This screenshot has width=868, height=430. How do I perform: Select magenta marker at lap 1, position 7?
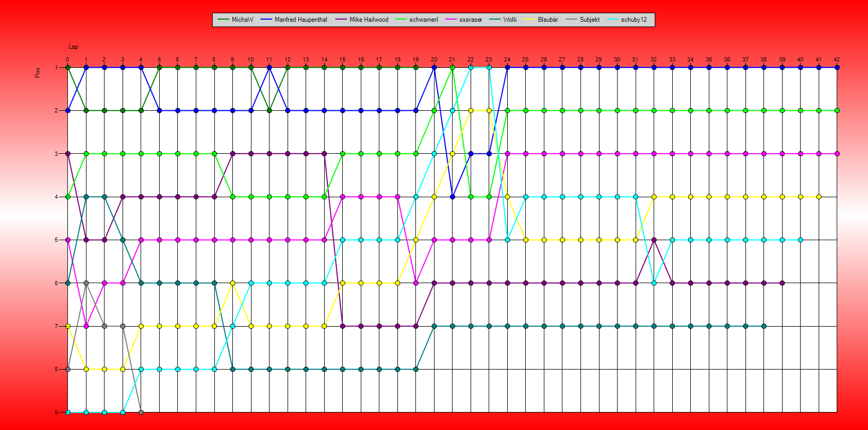pos(86,326)
